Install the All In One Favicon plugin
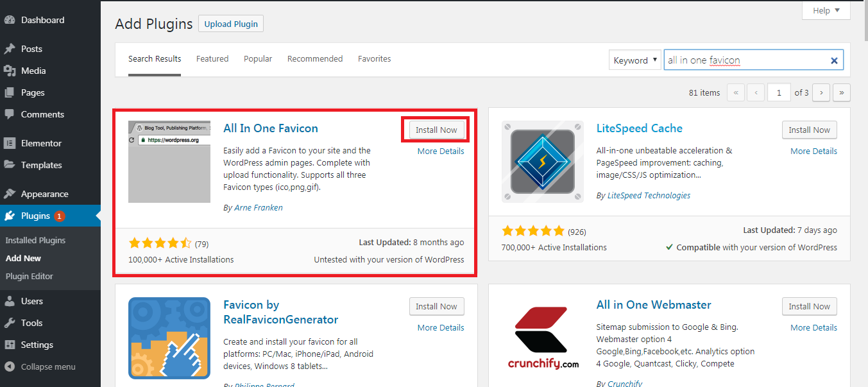 [x=436, y=130]
